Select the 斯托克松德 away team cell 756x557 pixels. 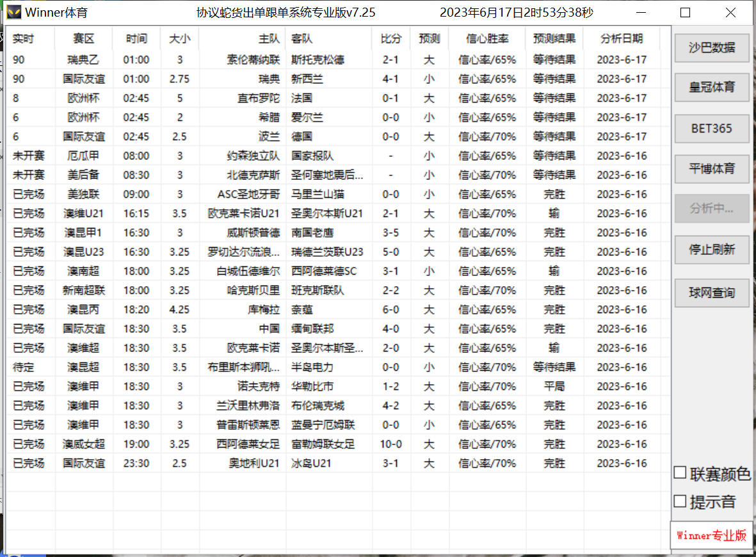(x=318, y=60)
